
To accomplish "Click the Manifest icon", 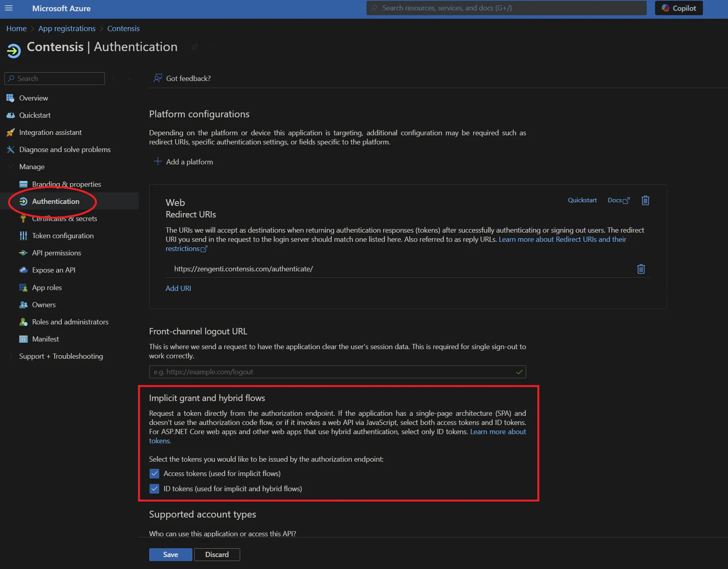I will [24, 339].
